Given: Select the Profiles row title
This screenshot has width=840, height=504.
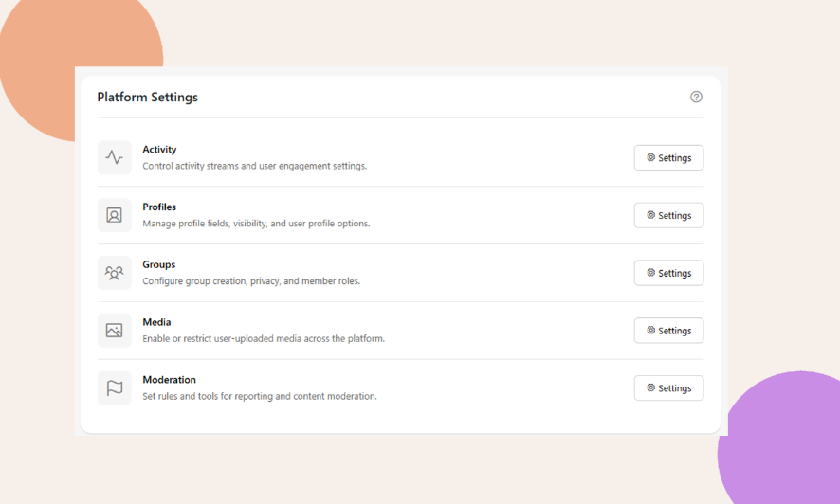Looking at the screenshot, I should coord(159,207).
